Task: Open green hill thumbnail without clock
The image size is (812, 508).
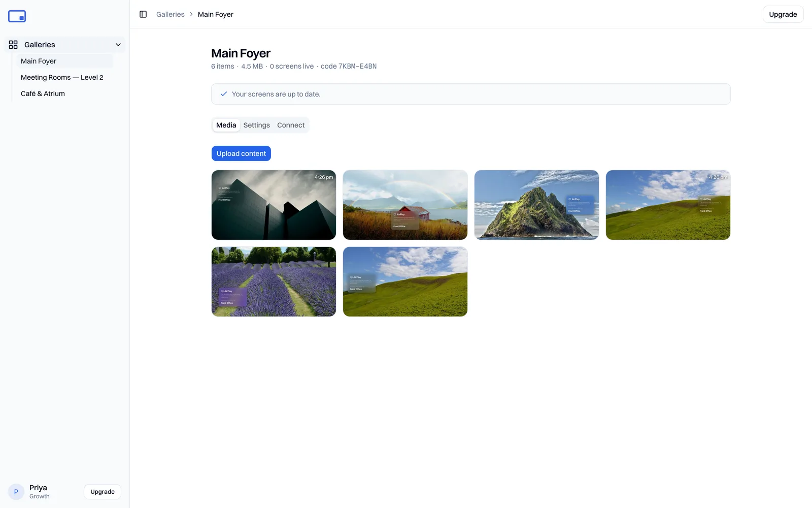Action: pos(405,281)
